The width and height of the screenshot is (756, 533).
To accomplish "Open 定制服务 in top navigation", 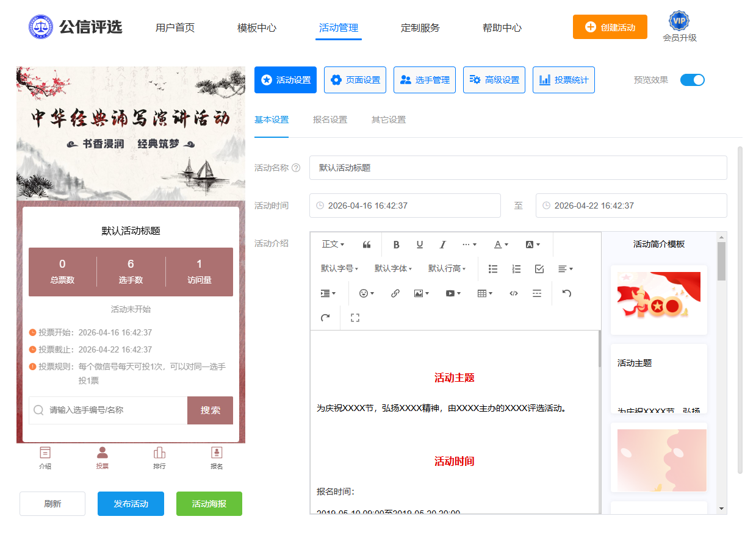I will (x=420, y=27).
